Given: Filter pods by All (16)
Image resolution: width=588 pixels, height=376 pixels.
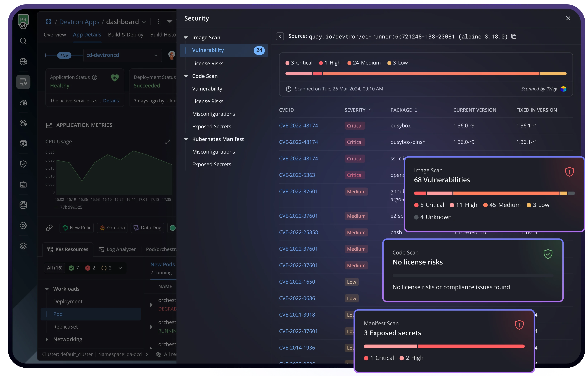Looking at the screenshot, I should click(x=55, y=268).
